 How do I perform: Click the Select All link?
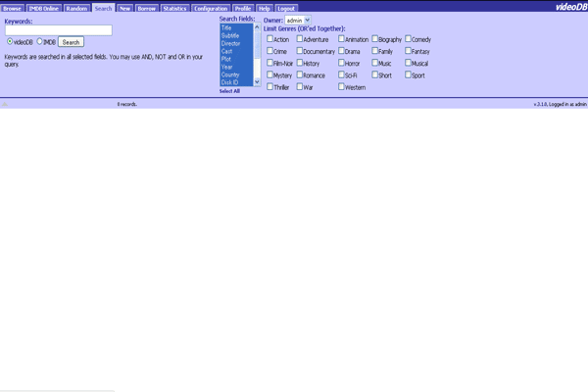click(x=229, y=91)
